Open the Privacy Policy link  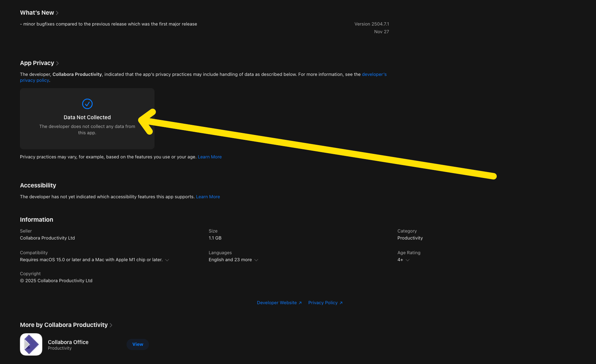[323, 302]
